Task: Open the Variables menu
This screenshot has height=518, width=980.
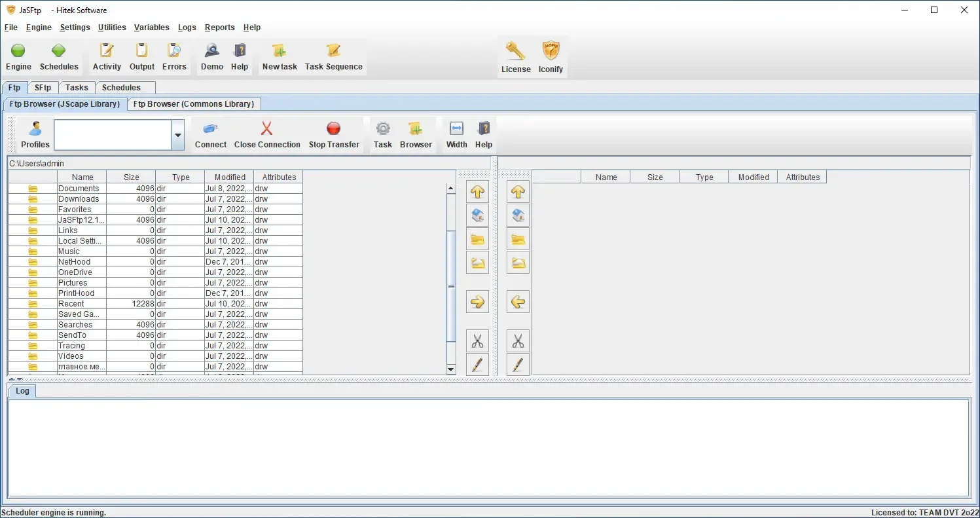Action: 152,28
